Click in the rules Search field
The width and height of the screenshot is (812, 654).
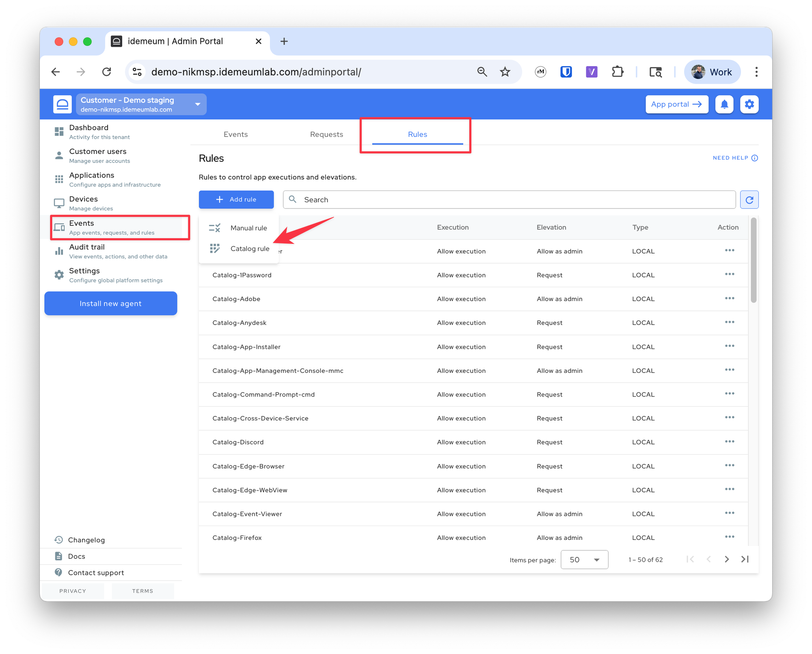click(509, 199)
